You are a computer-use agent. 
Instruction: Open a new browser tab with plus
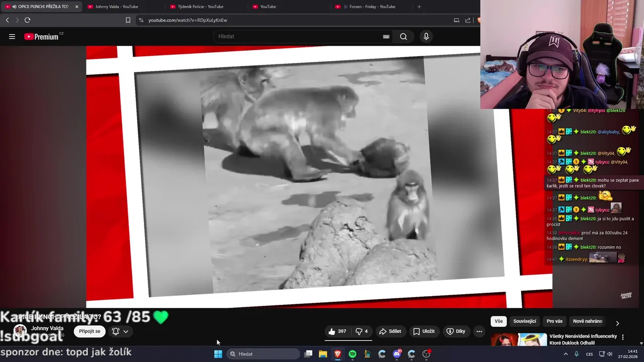[419, 7]
